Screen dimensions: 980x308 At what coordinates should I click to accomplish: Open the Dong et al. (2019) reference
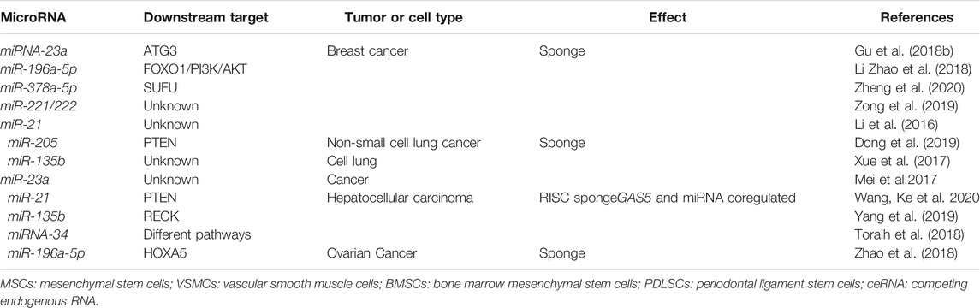[894, 143]
